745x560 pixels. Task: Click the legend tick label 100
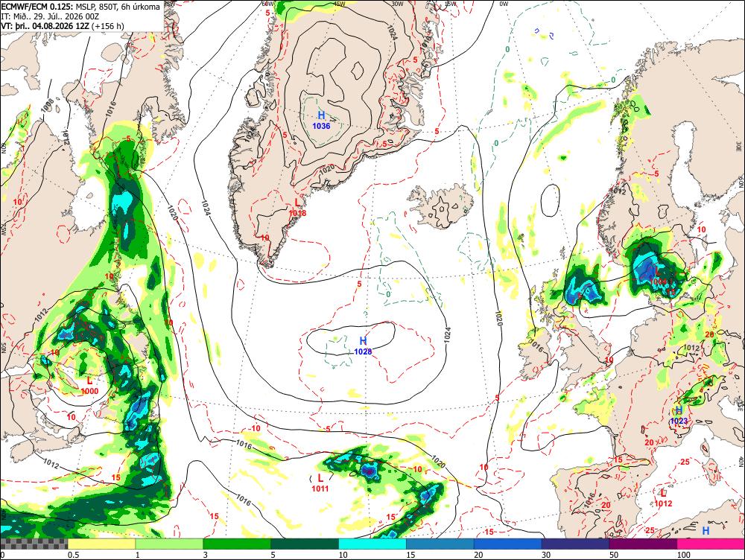pos(684,555)
